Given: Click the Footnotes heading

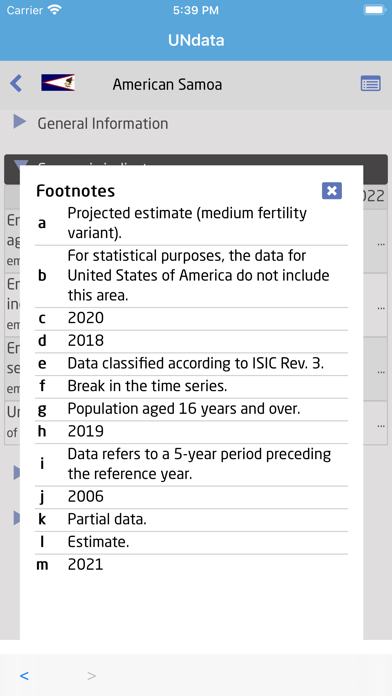Looking at the screenshot, I should point(75,191).
